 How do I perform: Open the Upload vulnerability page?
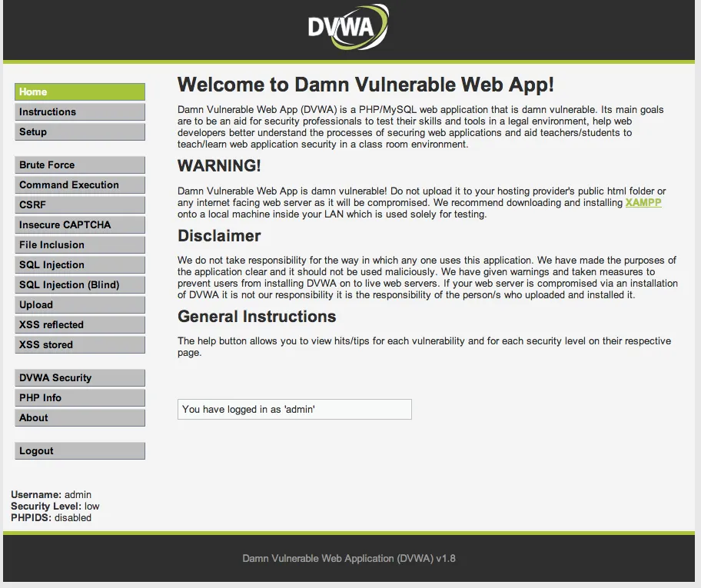pos(79,304)
